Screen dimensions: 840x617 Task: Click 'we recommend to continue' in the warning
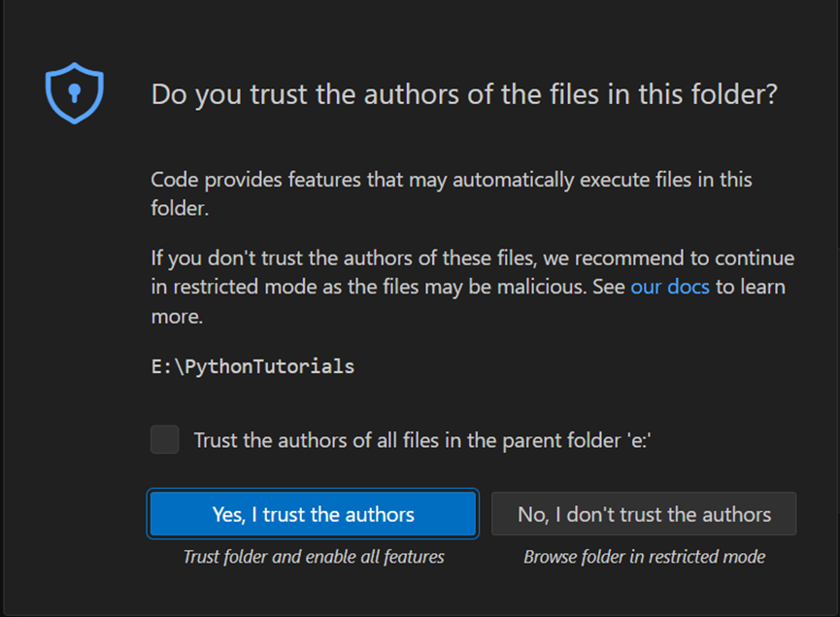[669, 257]
